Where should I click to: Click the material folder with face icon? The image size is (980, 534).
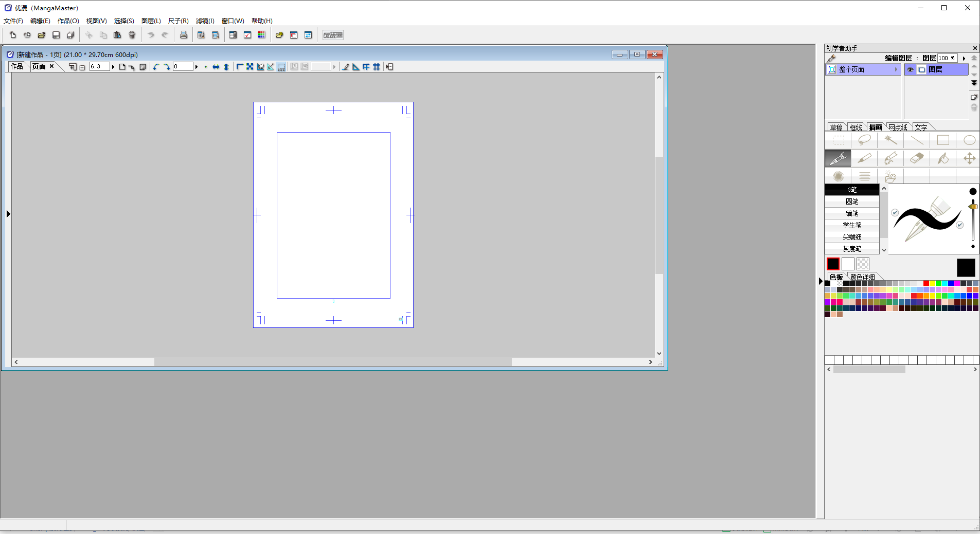click(x=890, y=176)
